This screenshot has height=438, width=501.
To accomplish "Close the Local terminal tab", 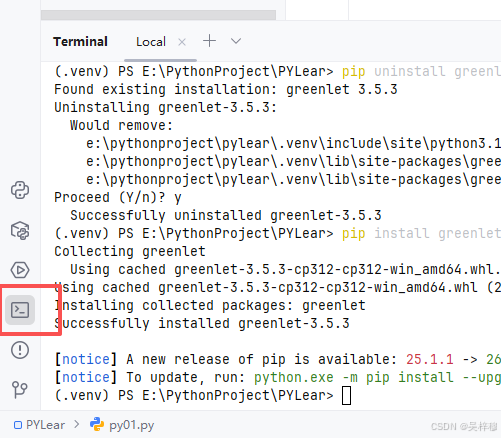I will pyautogui.click(x=182, y=42).
